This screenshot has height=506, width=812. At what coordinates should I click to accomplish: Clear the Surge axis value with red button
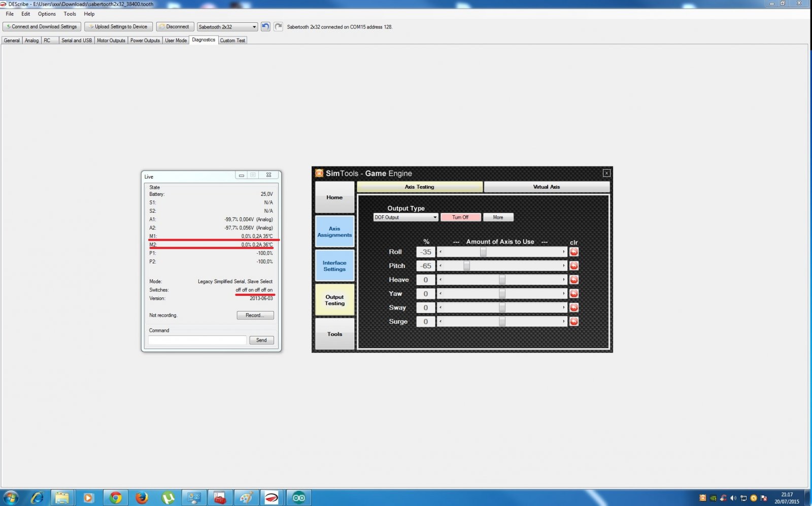574,321
